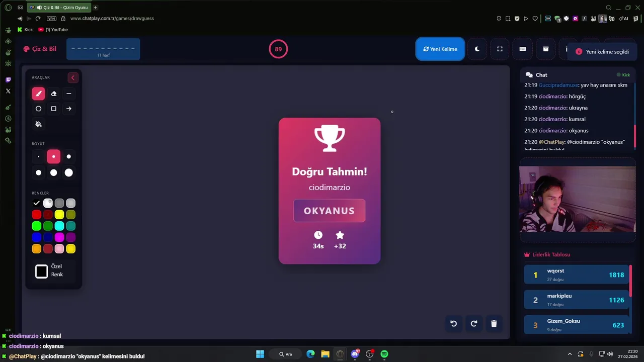This screenshot has height=362, width=644.
Task: Open the archive box icon button
Action: 545,49
